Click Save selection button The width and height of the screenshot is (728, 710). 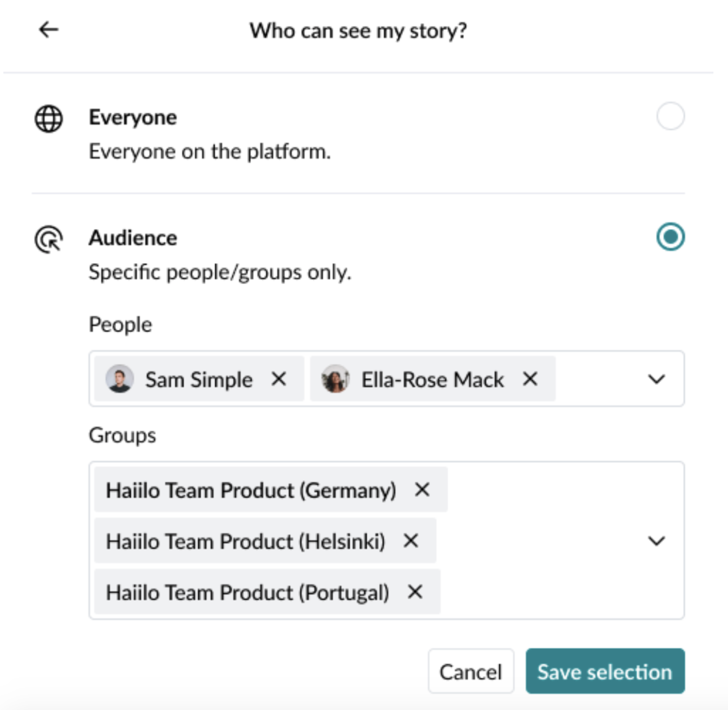(x=605, y=671)
